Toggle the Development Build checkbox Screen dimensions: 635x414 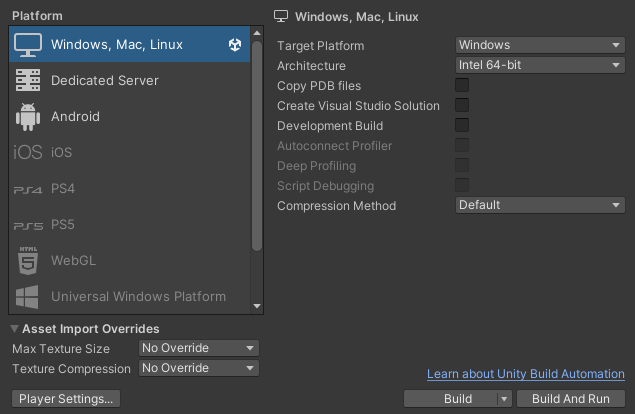[x=462, y=125]
